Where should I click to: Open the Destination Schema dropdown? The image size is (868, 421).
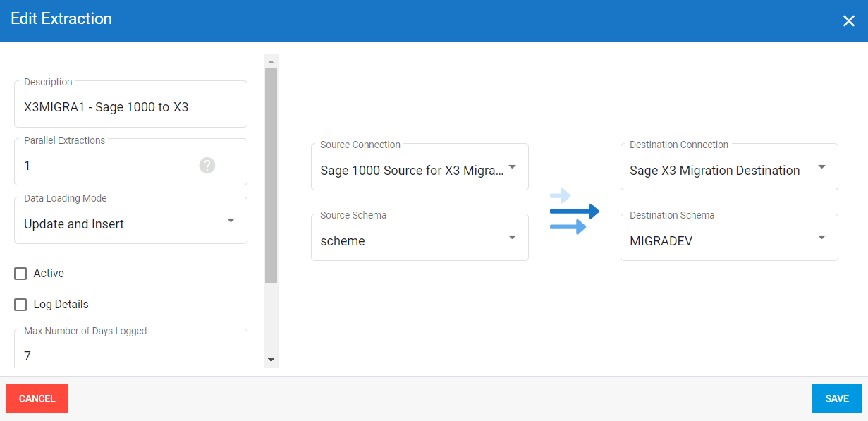point(821,238)
